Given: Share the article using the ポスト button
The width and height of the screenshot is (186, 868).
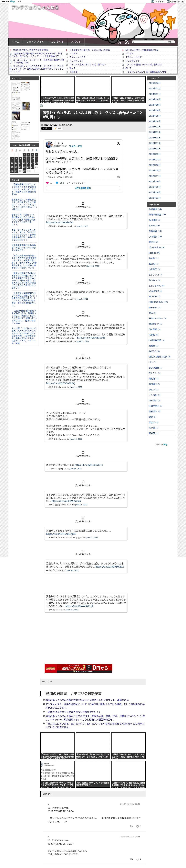Looking at the screenshot, I should point(47,128).
